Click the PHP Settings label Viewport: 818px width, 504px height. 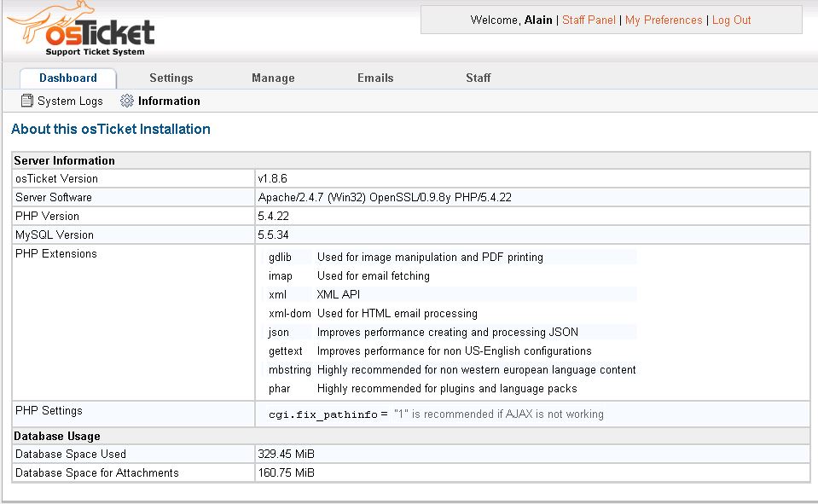(49, 410)
